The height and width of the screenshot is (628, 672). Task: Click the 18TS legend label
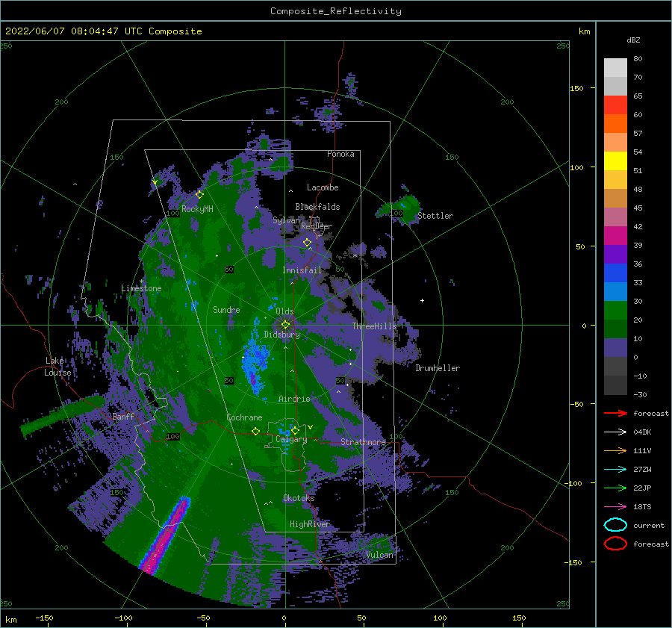(x=642, y=507)
